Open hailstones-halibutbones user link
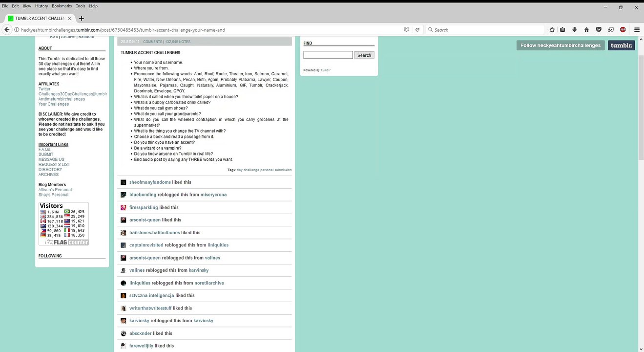This screenshot has width=644, height=352. 154,233
